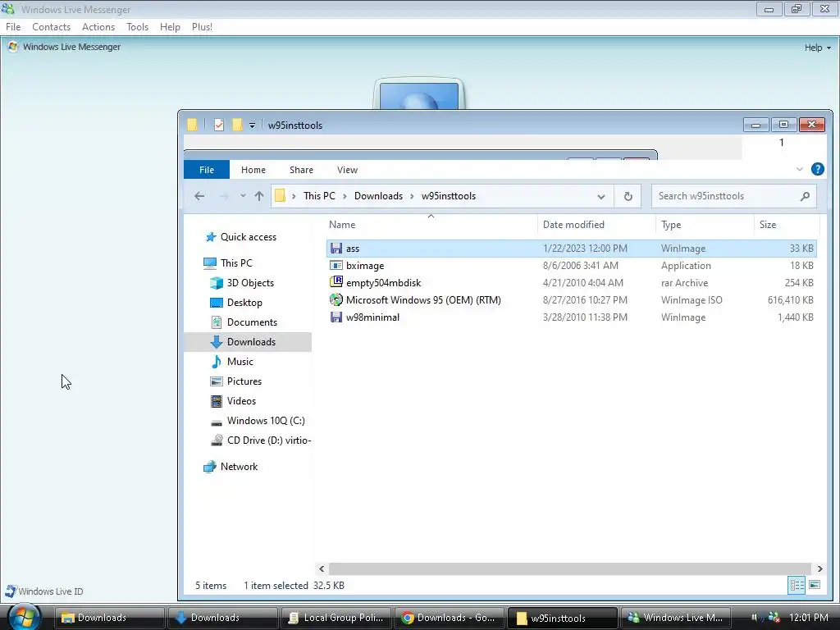Click This PC in address breadcrumb
The height and width of the screenshot is (630, 840).
319,196
